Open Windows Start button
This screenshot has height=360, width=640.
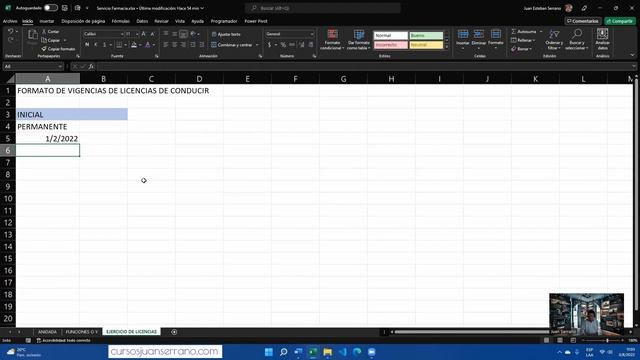pos(269,352)
